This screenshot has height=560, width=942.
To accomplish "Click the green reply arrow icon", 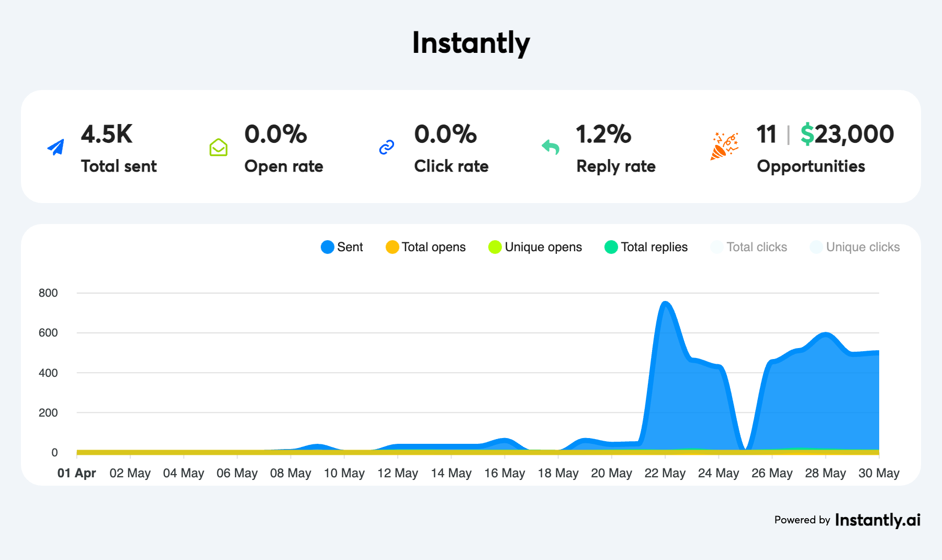I will 551,147.
